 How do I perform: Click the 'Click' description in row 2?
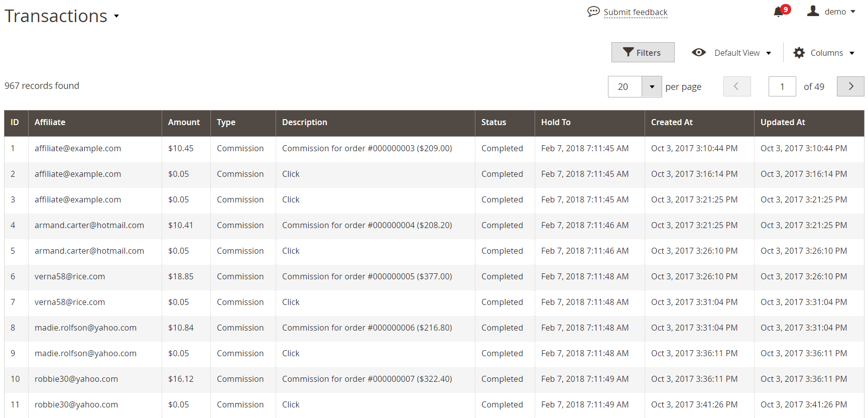point(291,174)
